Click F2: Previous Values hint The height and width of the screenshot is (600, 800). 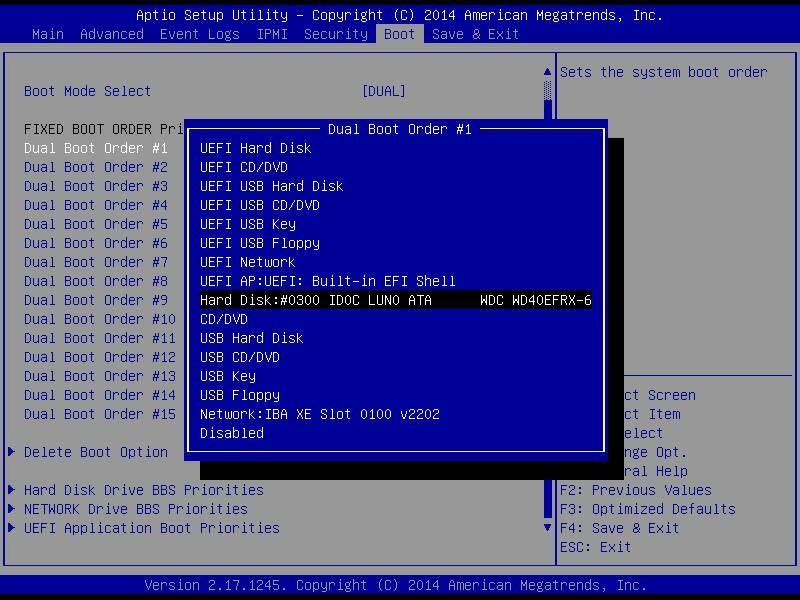point(636,490)
